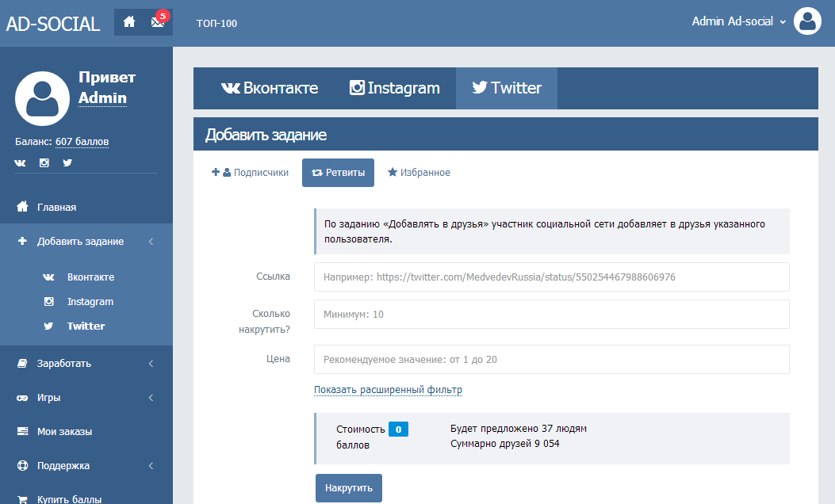Focus the Ссылка tweet URL field
The width and height of the screenshot is (835, 504).
(x=552, y=277)
